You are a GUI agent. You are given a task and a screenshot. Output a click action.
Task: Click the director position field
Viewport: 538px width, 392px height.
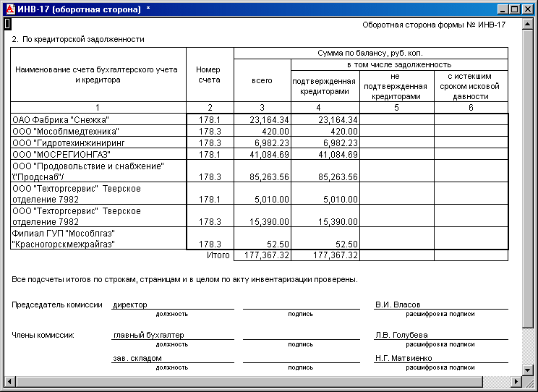point(173,304)
